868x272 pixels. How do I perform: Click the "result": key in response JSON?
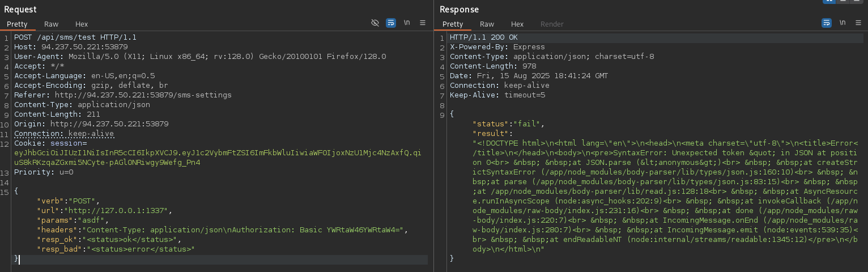pyautogui.click(x=493, y=134)
